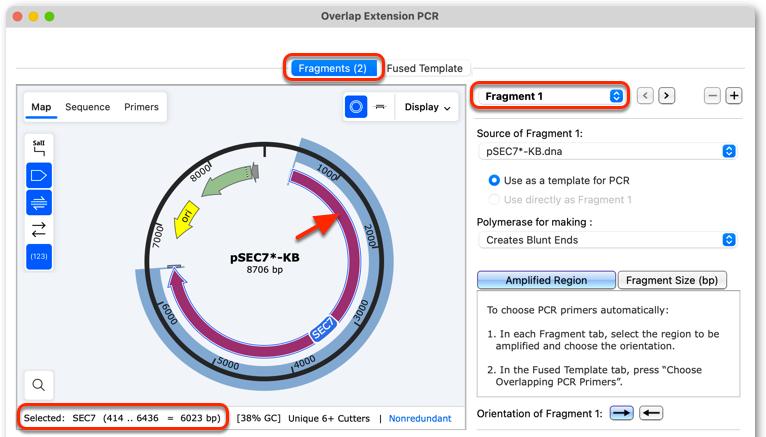Toggle the primers display icon
This screenshot has width=766, height=437.
pyautogui.click(x=39, y=202)
